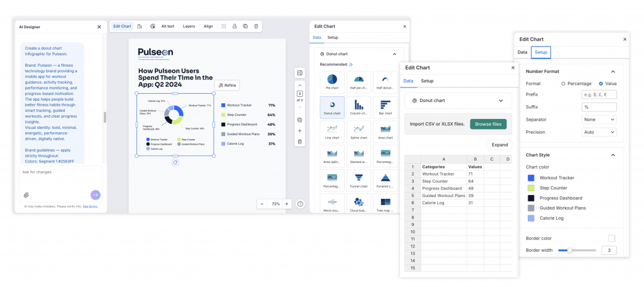This screenshot has width=644, height=287.
Task: Open help via question mark icon
Action: [300, 203]
